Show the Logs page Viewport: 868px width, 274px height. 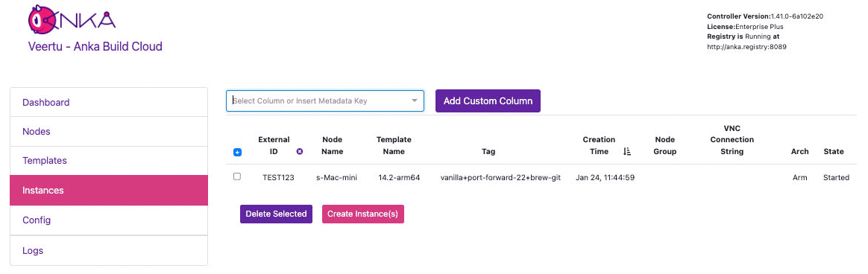coord(109,251)
